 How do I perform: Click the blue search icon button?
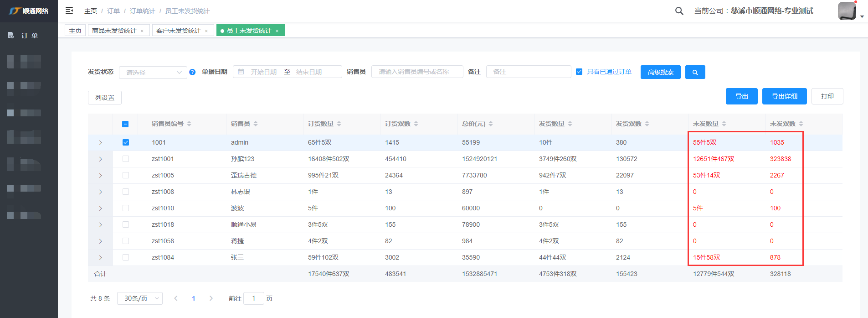(x=695, y=72)
